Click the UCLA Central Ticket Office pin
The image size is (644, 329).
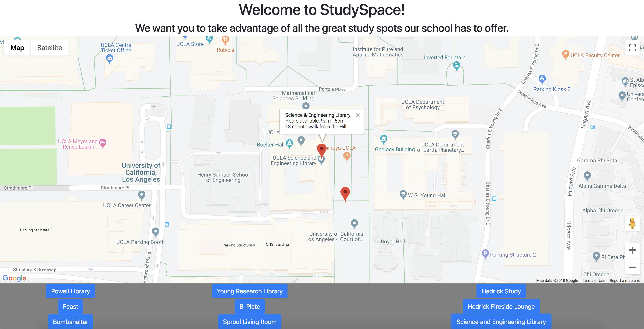coord(109,59)
